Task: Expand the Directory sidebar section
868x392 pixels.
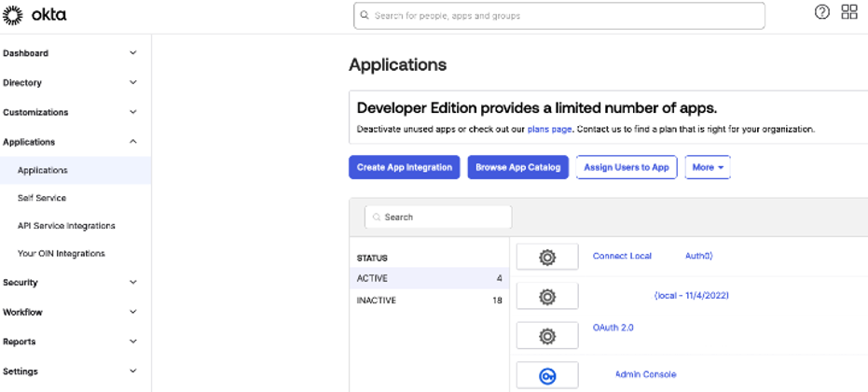Action: coord(70,83)
